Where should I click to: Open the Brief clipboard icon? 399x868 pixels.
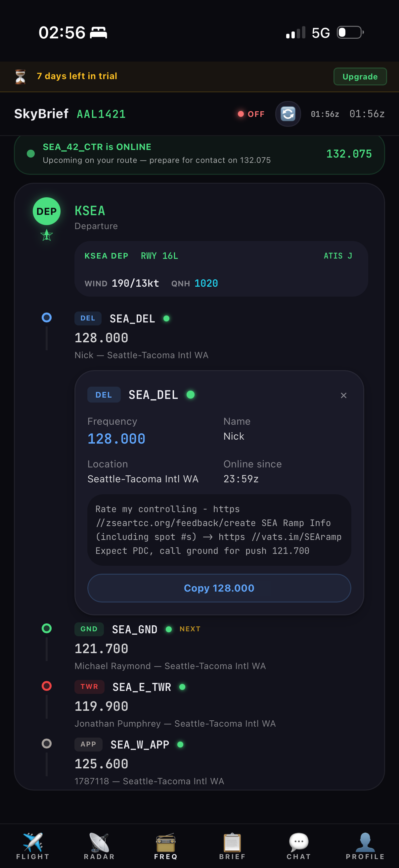coord(232,842)
